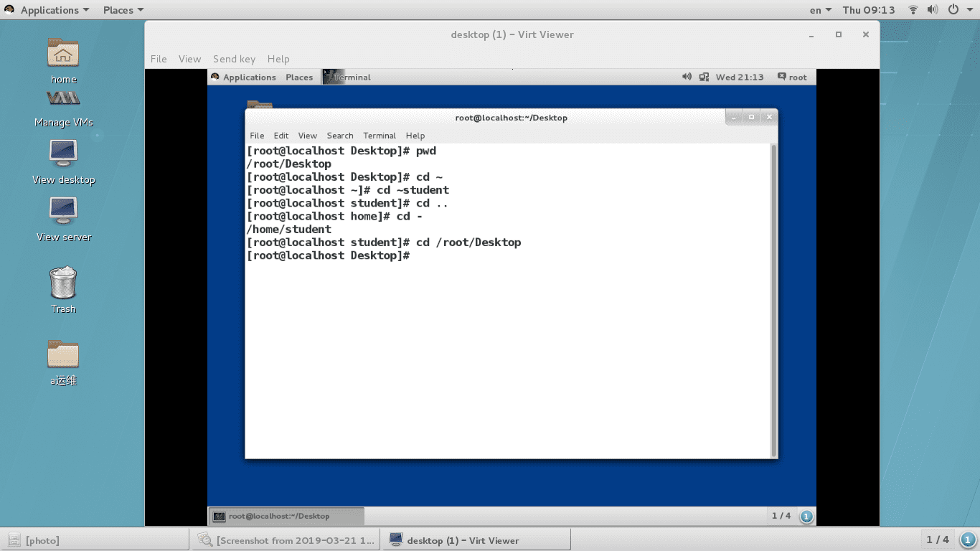Viewport: 980px width, 551px height.
Task: Open the en input language dropdown
Action: 821,10
